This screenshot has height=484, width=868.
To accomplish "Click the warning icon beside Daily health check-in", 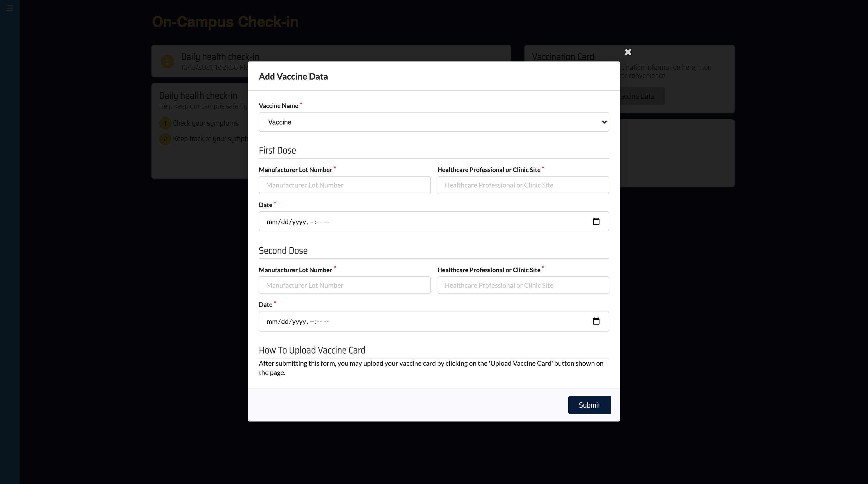I will coord(167,61).
